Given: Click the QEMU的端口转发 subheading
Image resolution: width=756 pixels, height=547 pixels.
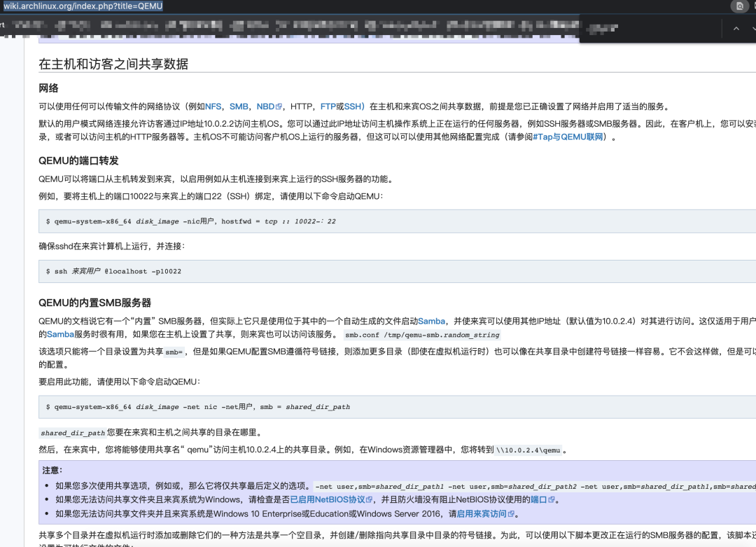Looking at the screenshot, I should pos(78,160).
